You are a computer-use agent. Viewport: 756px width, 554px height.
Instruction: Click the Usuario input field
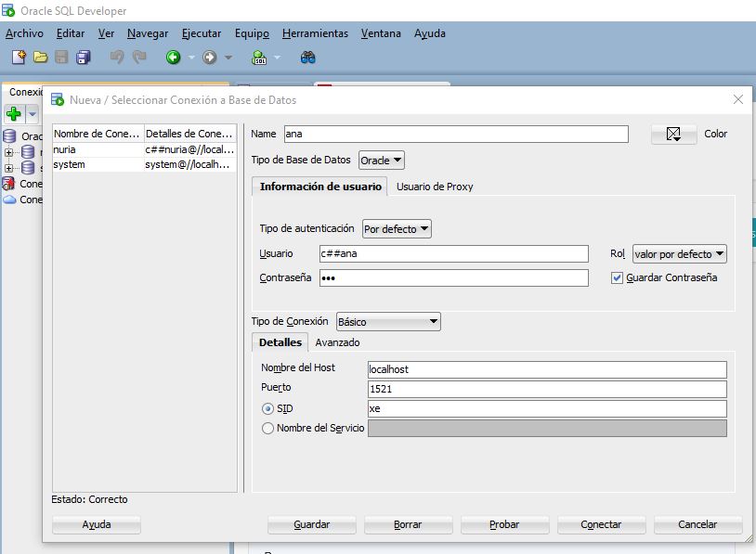[454, 254]
